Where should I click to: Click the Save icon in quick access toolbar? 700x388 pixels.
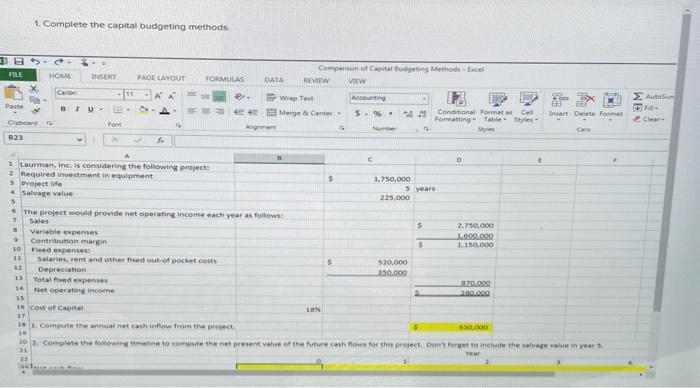pyautogui.click(x=19, y=61)
